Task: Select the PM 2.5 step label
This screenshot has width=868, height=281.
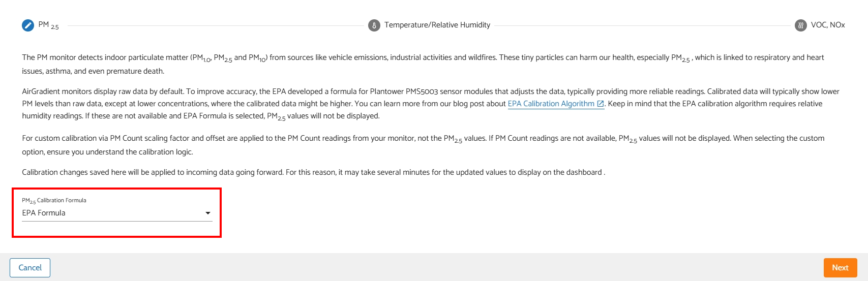Action: click(49, 25)
